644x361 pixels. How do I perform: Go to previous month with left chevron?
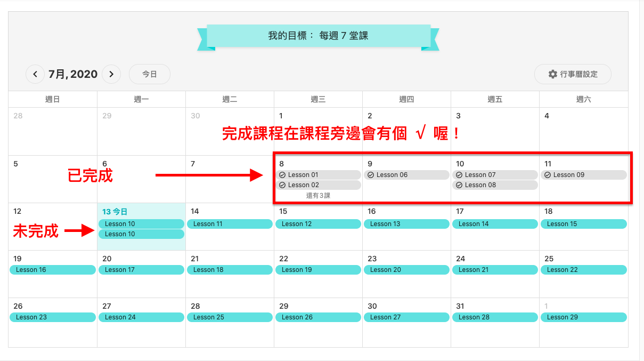tap(35, 74)
